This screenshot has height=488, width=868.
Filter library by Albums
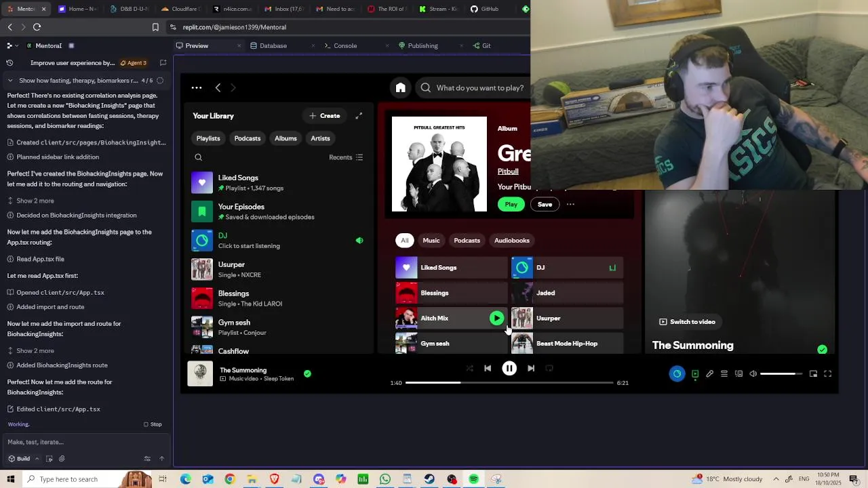[285, 138]
